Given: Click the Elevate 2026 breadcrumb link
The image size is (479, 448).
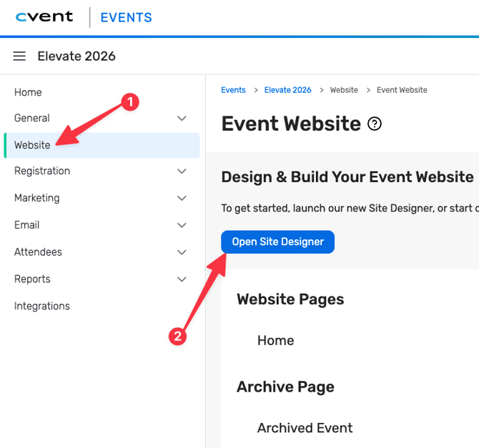Looking at the screenshot, I should tap(287, 90).
